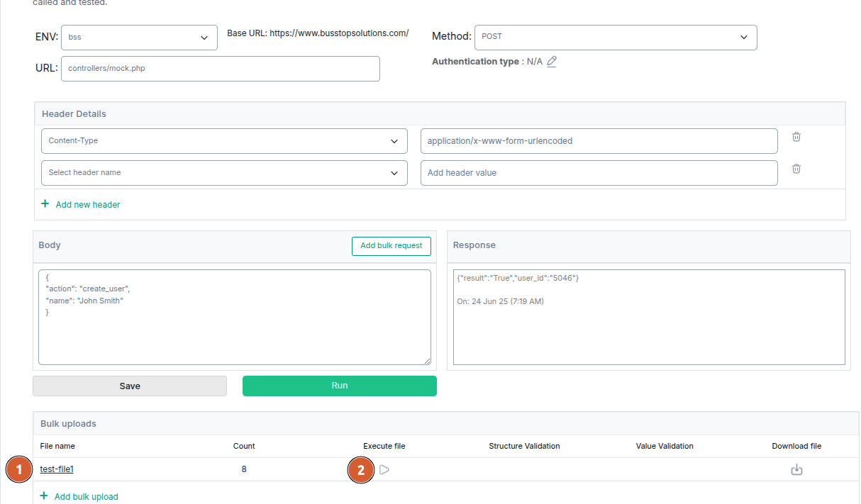Screen dimensions: 861x504
Task: Execute the test-file1 bulk file
Action: pos(384,469)
